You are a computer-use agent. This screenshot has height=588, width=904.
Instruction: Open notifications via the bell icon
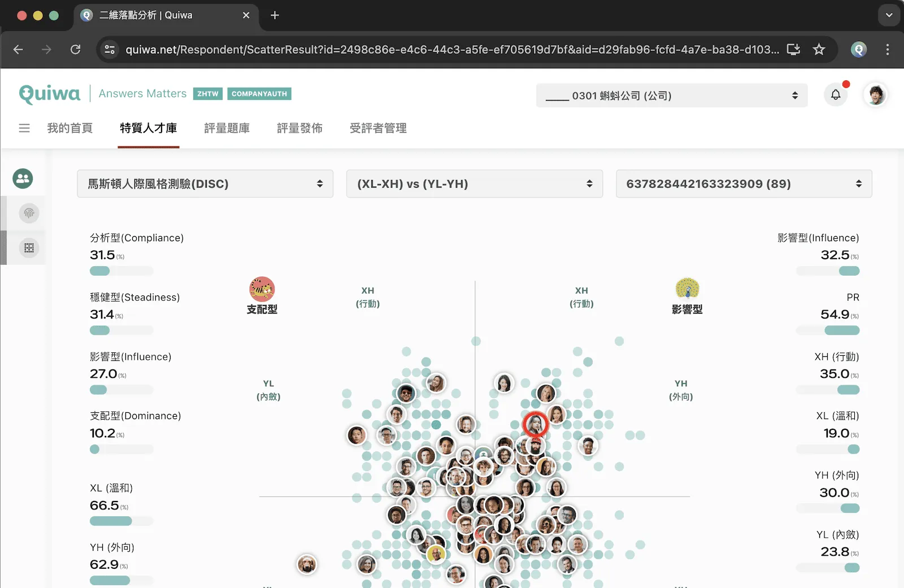836,95
